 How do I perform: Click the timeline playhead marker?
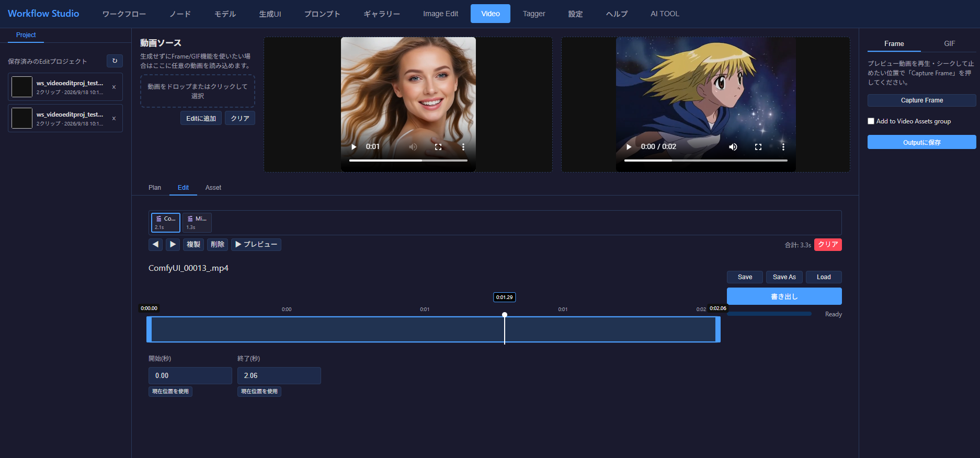pos(505,315)
